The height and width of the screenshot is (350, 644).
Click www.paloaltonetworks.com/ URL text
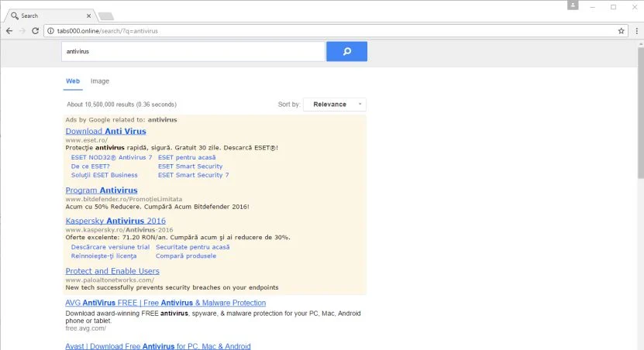tap(110, 280)
